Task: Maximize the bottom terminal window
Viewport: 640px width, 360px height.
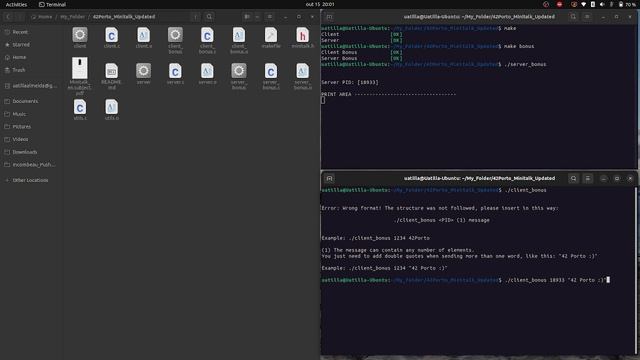Action: click(x=617, y=178)
